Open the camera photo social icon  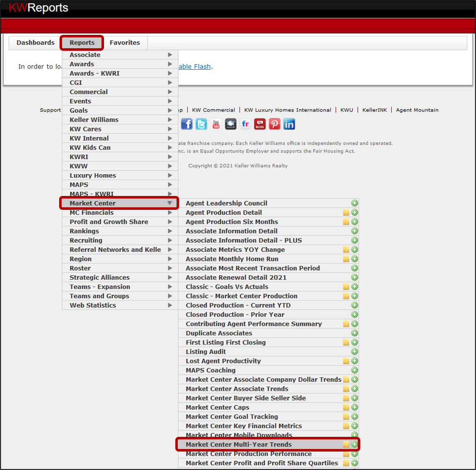pyautogui.click(x=231, y=124)
